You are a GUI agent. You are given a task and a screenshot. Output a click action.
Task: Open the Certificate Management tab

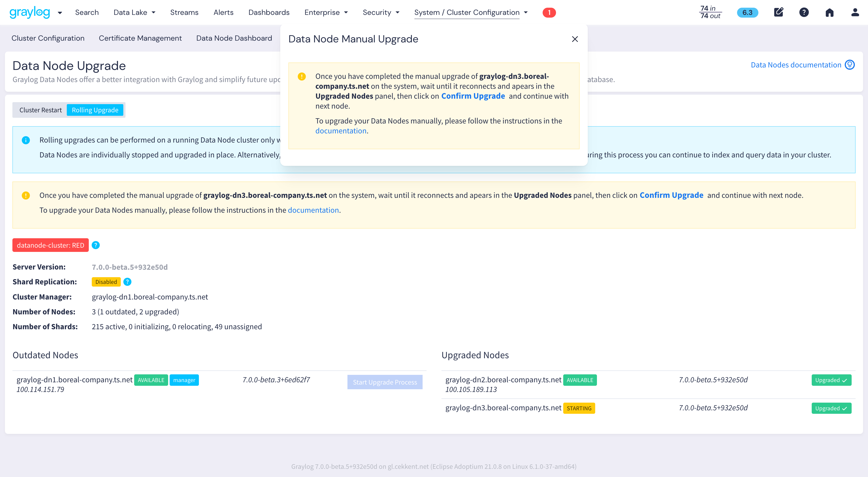(140, 38)
